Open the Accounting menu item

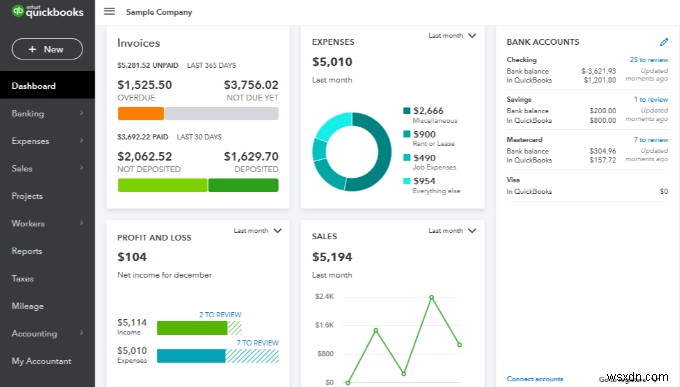pyautogui.click(x=34, y=334)
